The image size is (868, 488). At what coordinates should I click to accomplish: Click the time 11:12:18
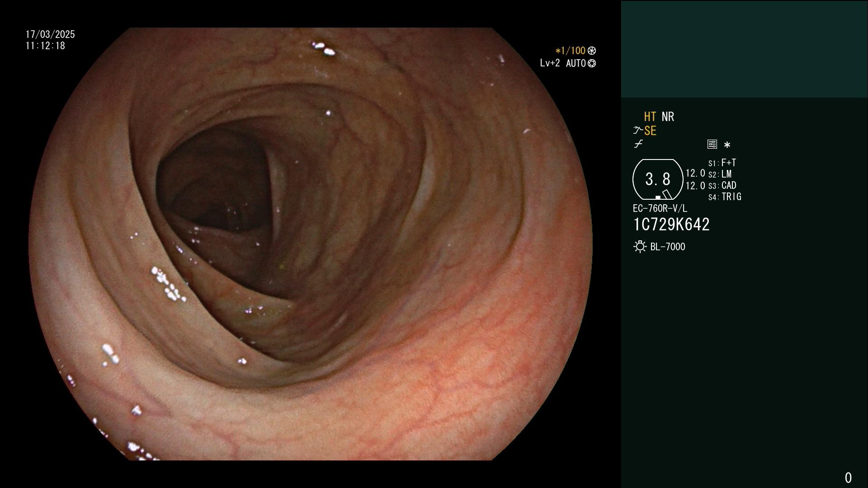[45, 46]
